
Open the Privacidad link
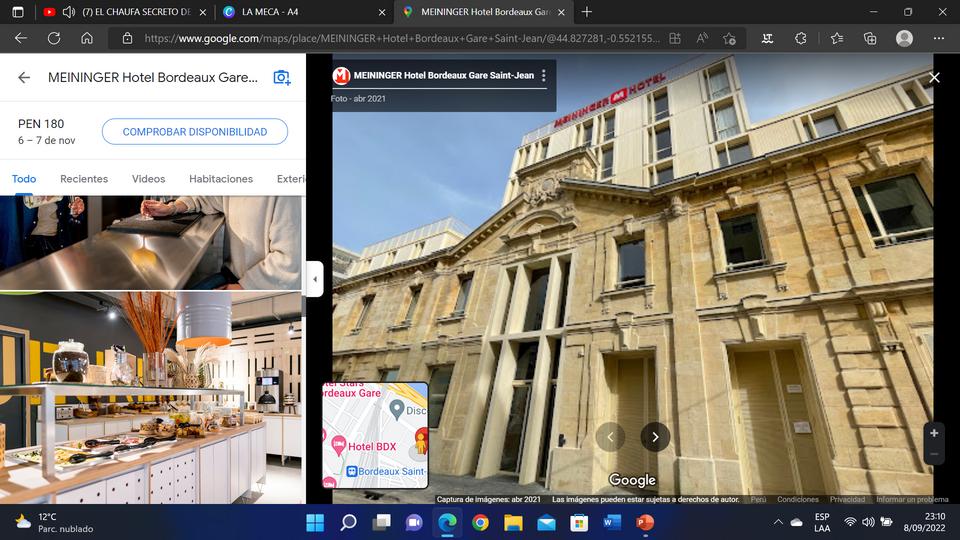click(x=847, y=500)
